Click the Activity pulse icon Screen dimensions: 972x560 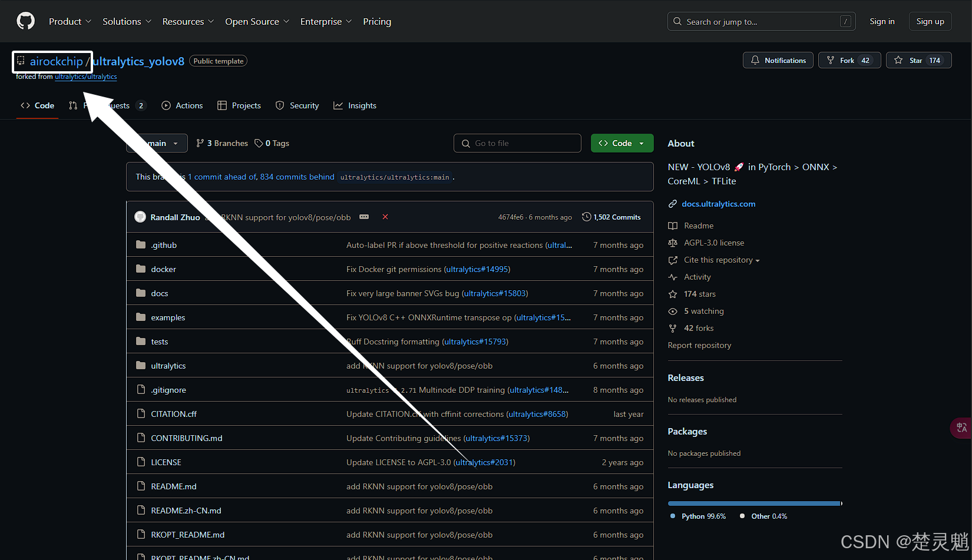[673, 277]
